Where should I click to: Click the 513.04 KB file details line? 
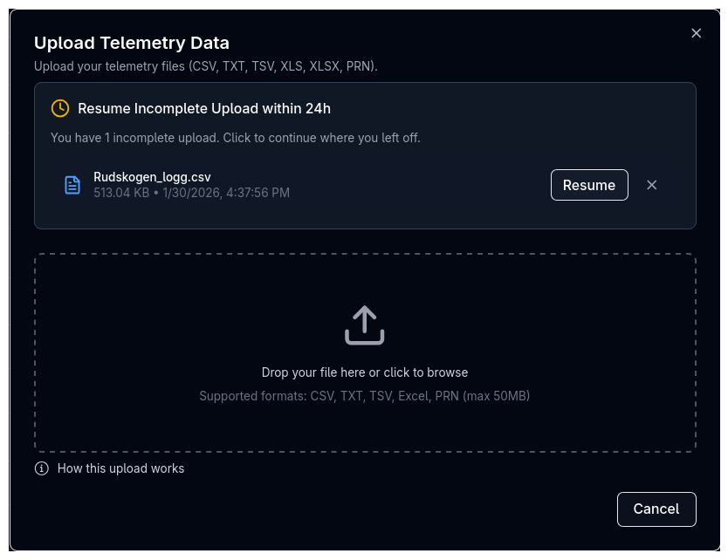[x=191, y=192]
